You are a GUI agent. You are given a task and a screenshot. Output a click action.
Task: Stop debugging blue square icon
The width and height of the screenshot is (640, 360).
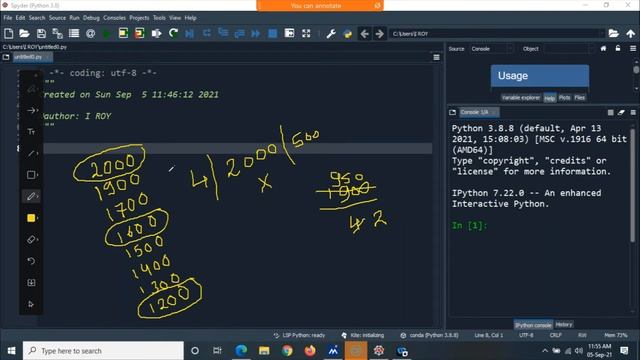point(273,33)
